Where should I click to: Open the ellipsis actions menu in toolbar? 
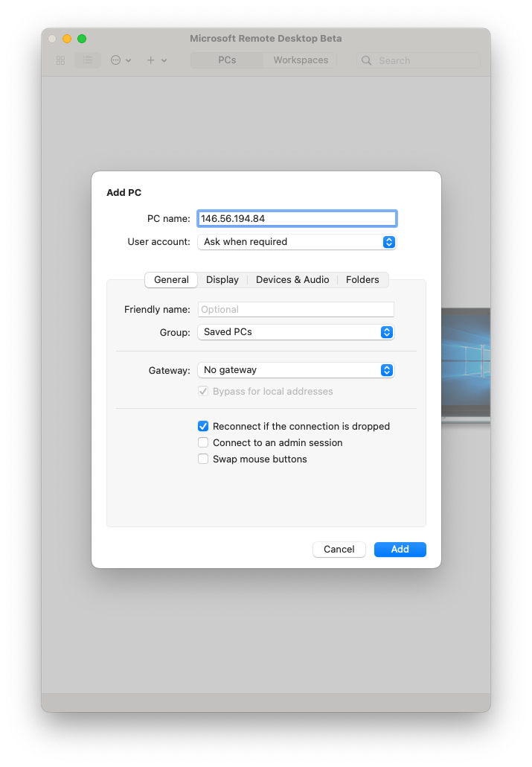pos(115,60)
